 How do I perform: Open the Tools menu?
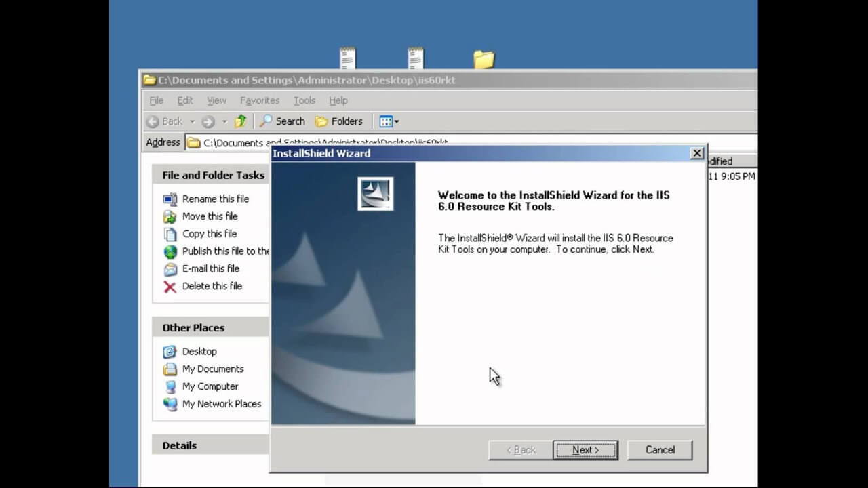(304, 100)
